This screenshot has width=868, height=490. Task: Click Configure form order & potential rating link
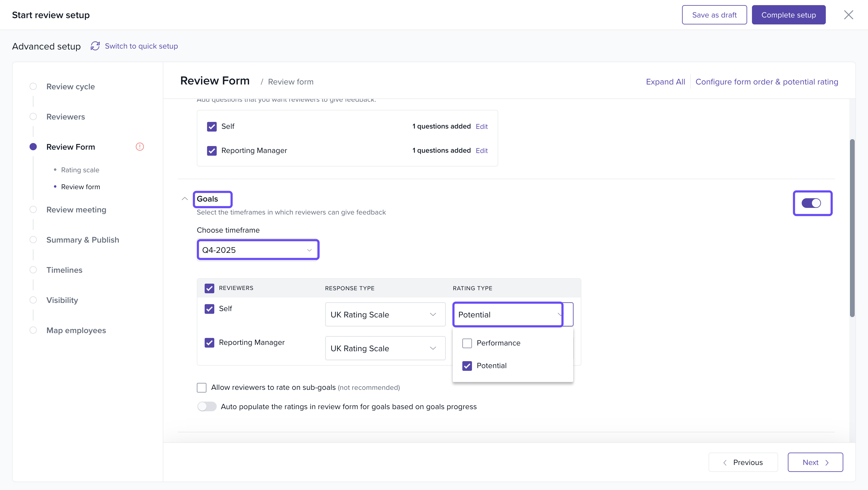(766, 81)
